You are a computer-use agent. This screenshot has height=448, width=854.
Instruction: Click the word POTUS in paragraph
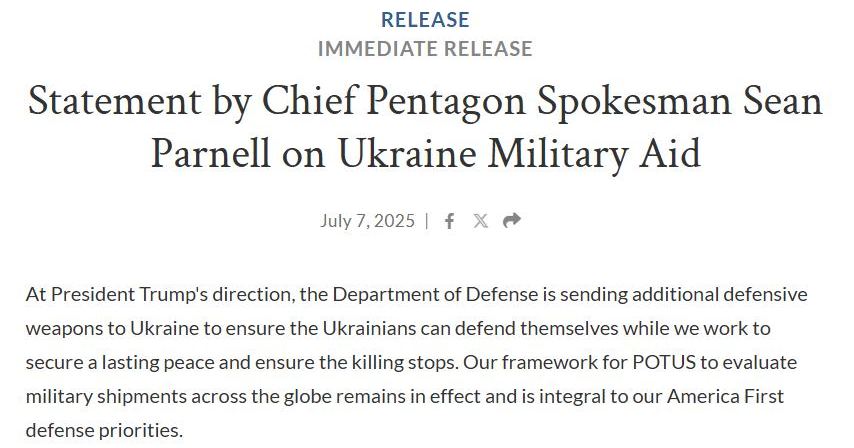[x=664, y=363]
